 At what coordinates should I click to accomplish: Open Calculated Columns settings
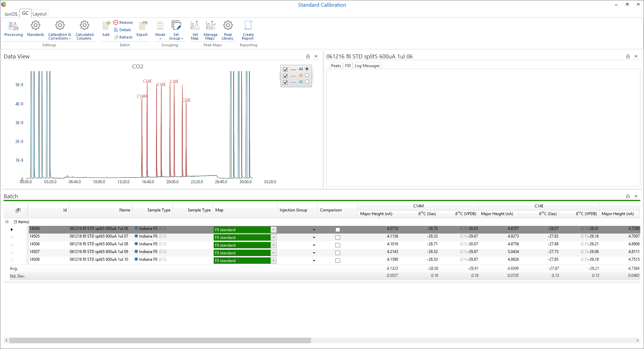(x=84, y=29)
